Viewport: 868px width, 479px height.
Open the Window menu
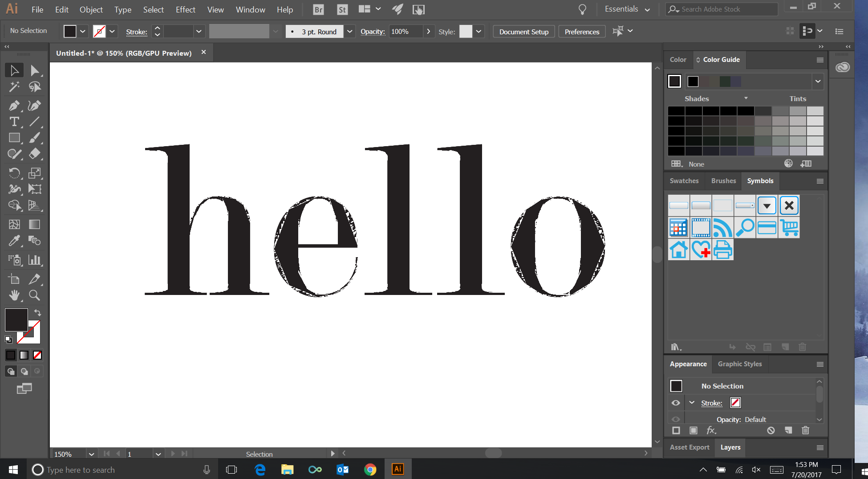[x=250, y=9]
